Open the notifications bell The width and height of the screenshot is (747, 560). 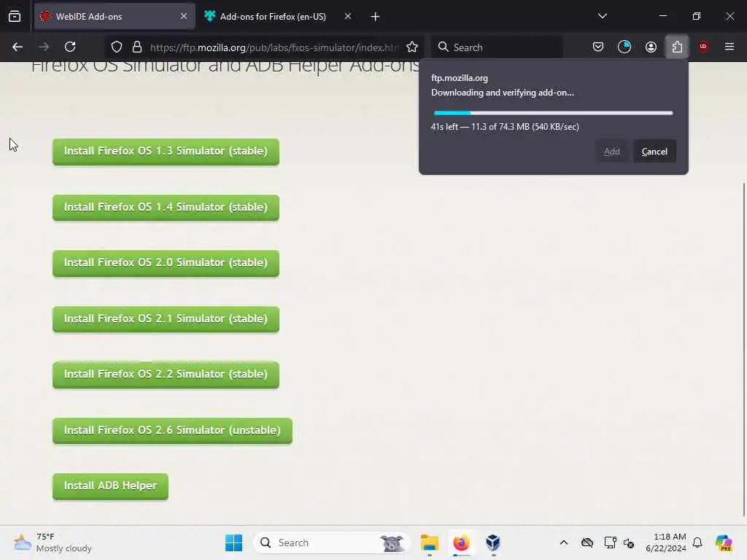click(x=697, y=542)
